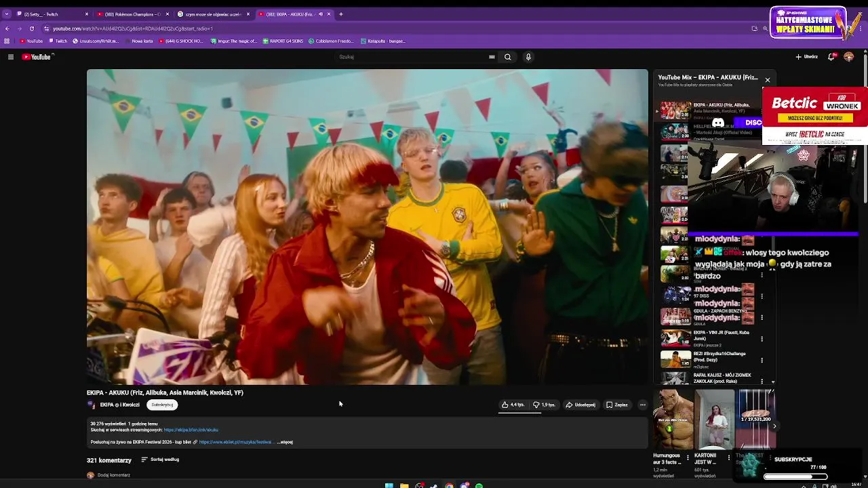Image resolution: width=868 pixels, height=488 pixels.
Task: Go to the YouTube home logo
Action: tap(37, 57)
